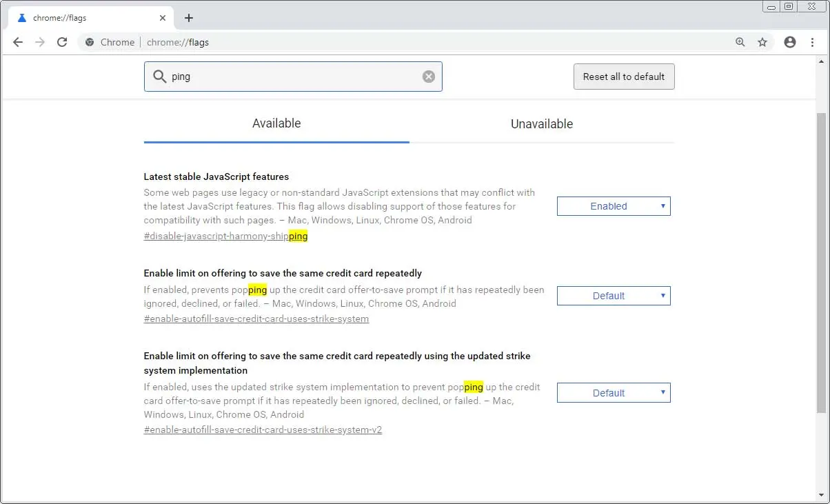Screen dimensions: 830x504
Task: Go back using the browser back arrow
Action: pyautogui.click(x=18, y=42)
